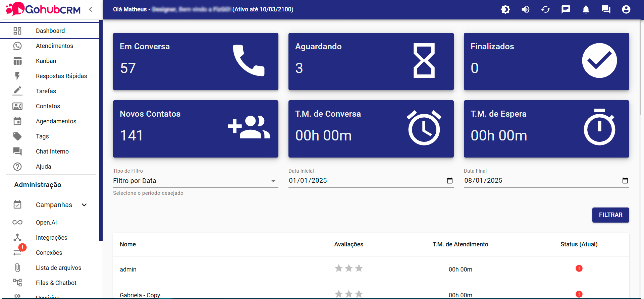Open the Conexões link with alert badge
Viewport: 644px width, 299px height.
[49, 253]
